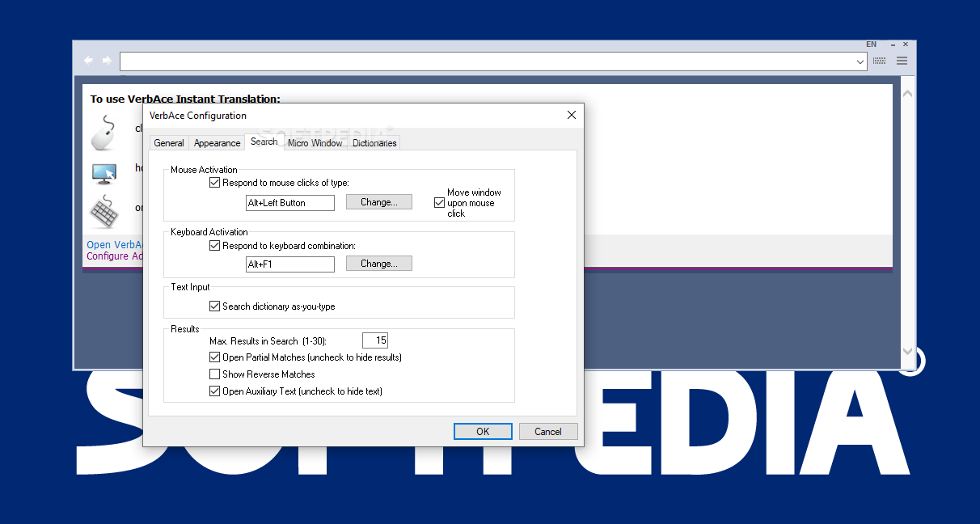
Task: Confirm settings with OK button
Action: [483, 432]
